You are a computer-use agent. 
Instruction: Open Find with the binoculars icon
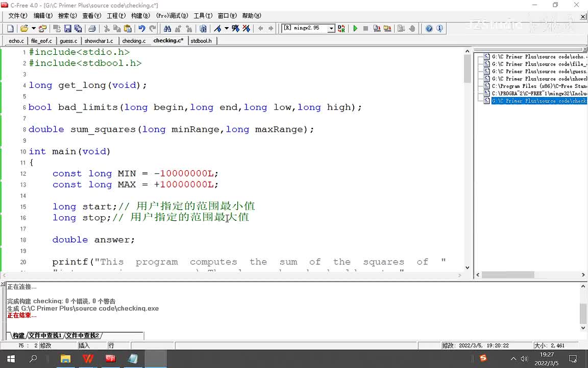[167, 29]
